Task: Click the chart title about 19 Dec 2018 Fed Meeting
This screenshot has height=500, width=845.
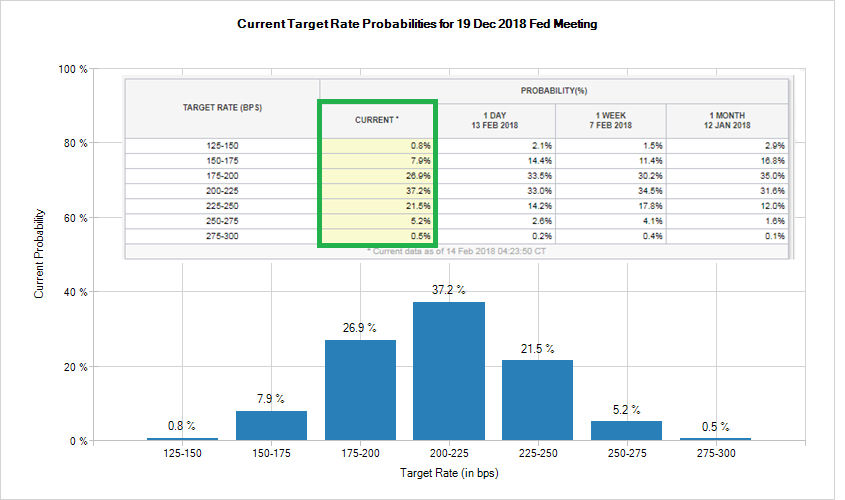Action: coord(417,23)
